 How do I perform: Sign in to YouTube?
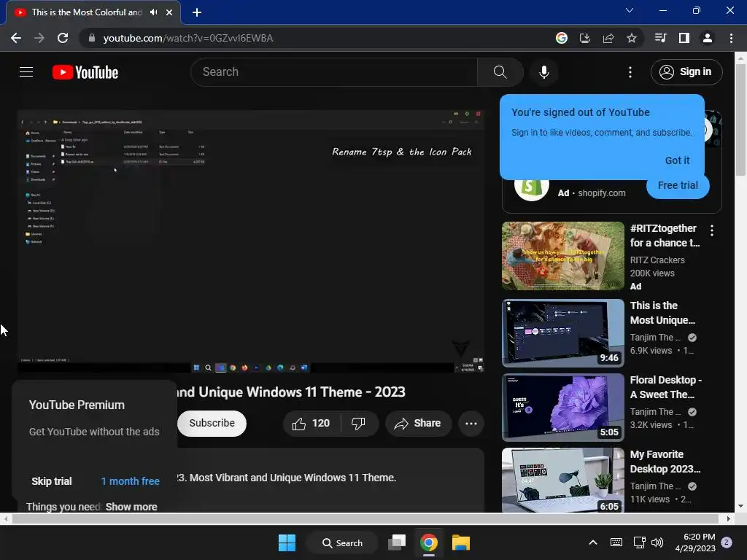pos(686,72)
